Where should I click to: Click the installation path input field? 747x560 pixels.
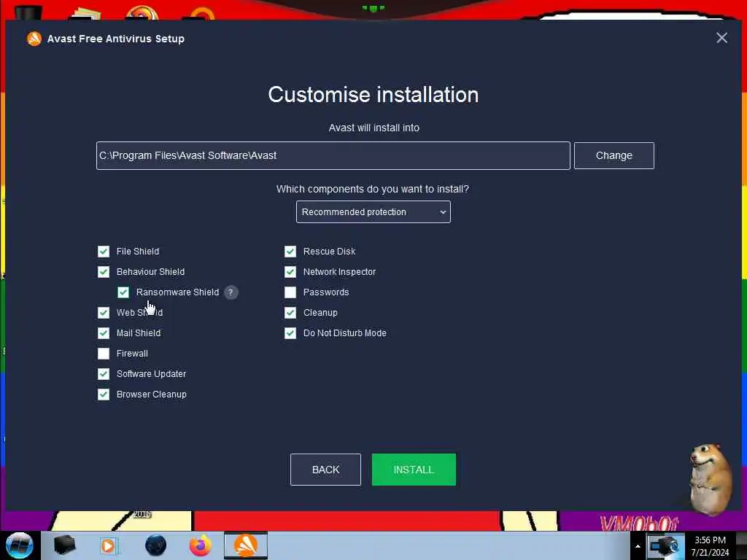[333, 156]
